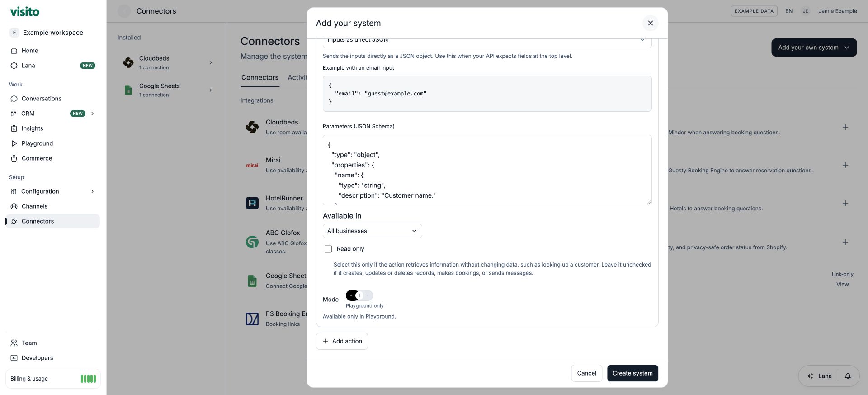Expand the Configuration sidebar submenu
The image size is (868, 395).
point(92,191)
